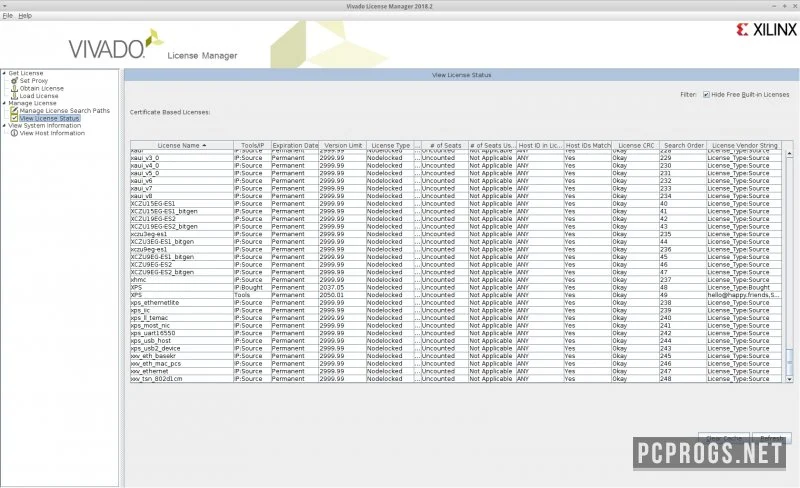Toggle Hide Free Built-in Licenses checkbox
Image resolution: width=800 pixels, height=488 pixels.
tap(706, 95)
